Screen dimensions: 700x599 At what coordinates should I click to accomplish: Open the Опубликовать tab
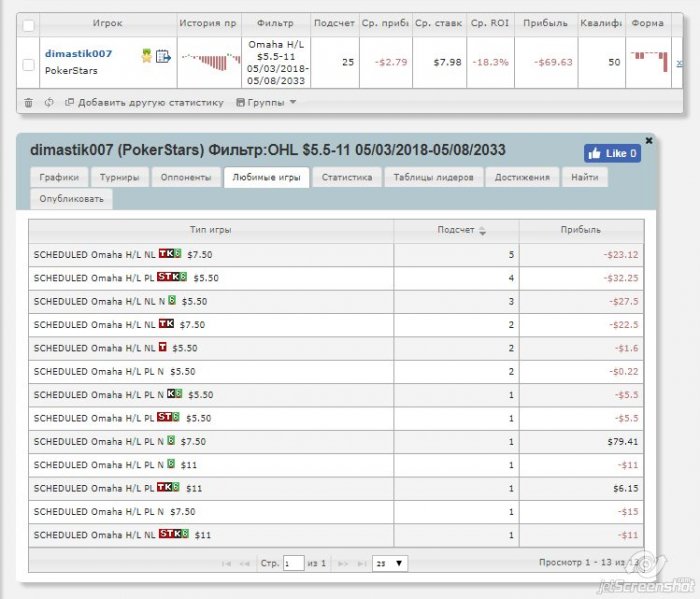(71, 199)
